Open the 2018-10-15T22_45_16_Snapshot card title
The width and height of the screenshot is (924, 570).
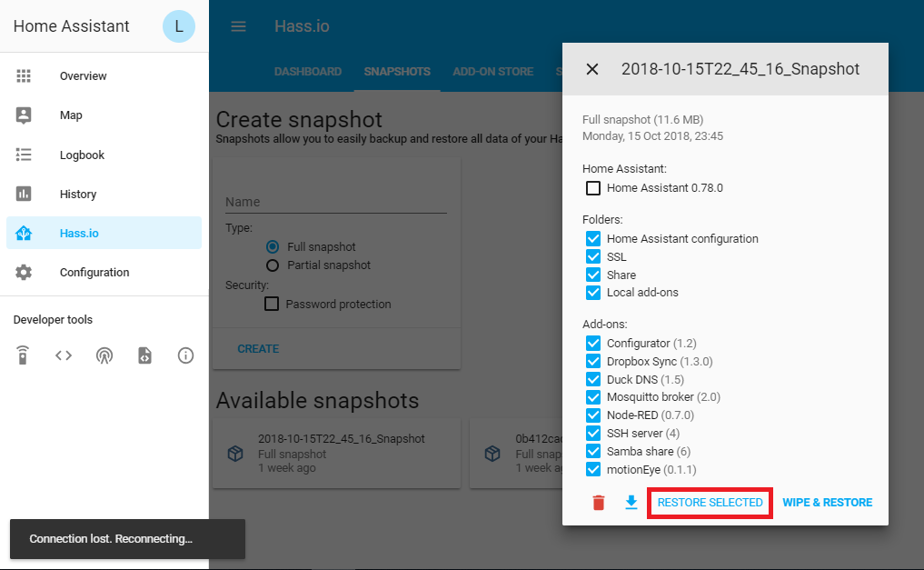(x=342, y=438)
